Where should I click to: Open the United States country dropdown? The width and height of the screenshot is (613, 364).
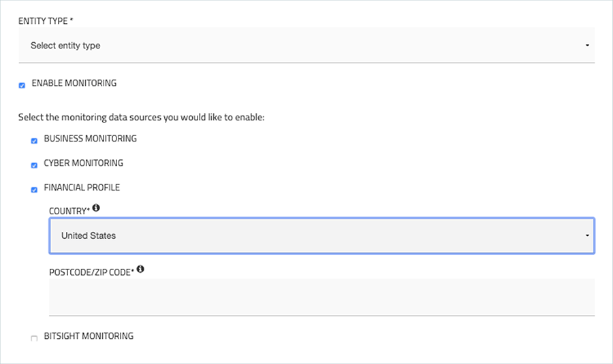tap(321, 235)
